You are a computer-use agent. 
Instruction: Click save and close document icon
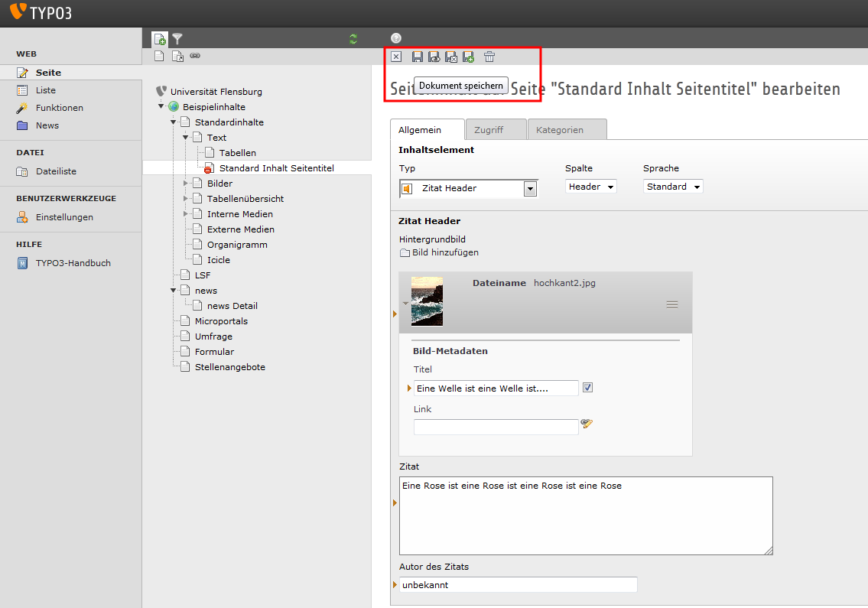click(451, 57)
